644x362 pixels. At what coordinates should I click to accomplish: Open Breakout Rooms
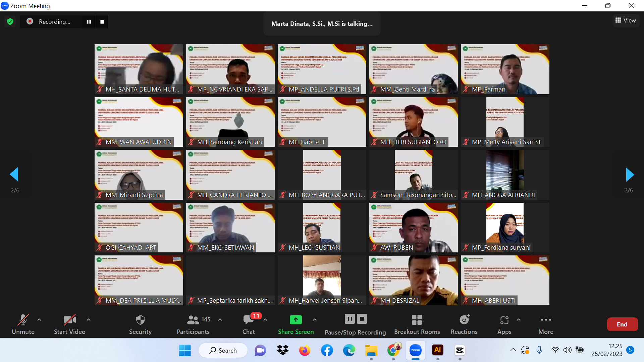(x=417, y=324)
